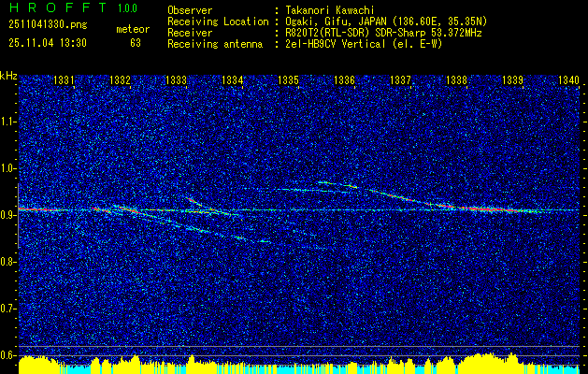Click the Receiving Location label
The height and width of the screenshot is (374, 588).
click(x=218, y=22)
